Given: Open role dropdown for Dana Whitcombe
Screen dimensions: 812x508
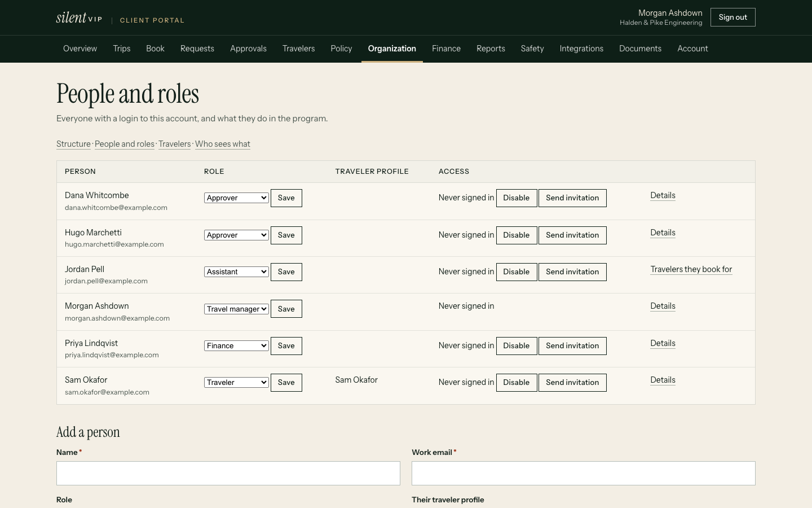Looking at the screenshot, I should (x=236, y=198).
